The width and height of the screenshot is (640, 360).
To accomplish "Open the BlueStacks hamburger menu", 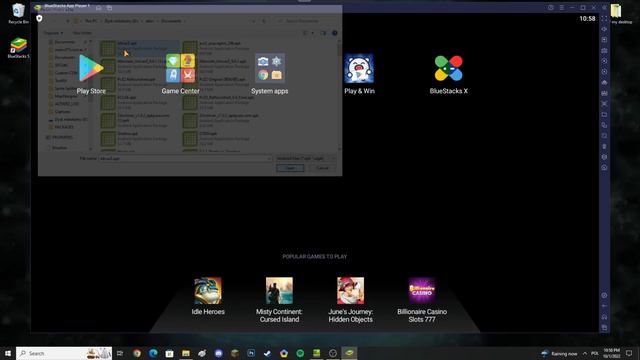I will [x=562, y=8].
